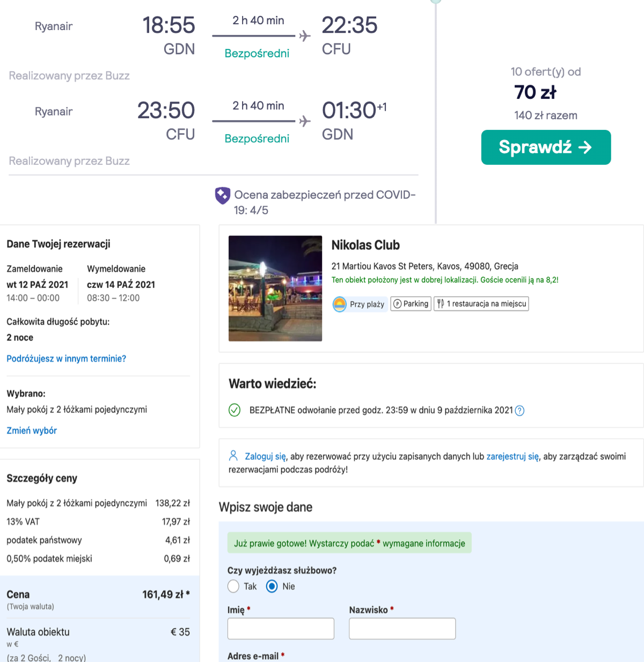Viewport: 644px width, 662px height.
Task: Open Podróżujesz w innym terminie link
Action: (66, 359)
